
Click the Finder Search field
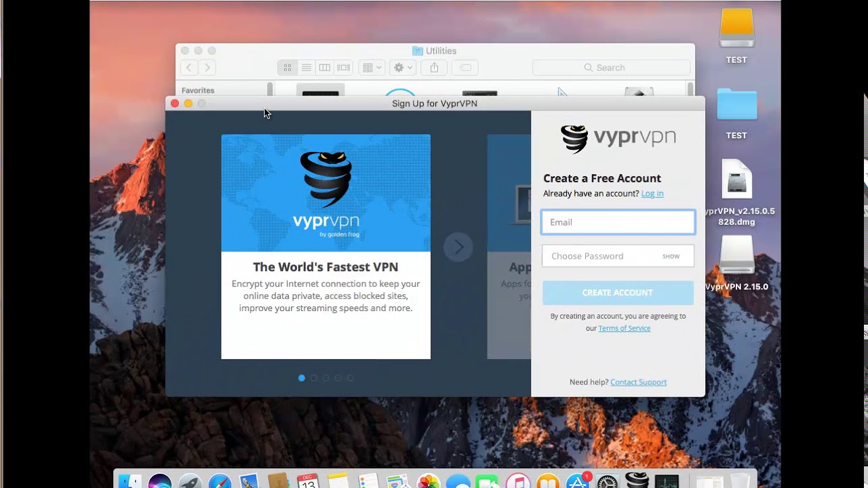[611, 68]
